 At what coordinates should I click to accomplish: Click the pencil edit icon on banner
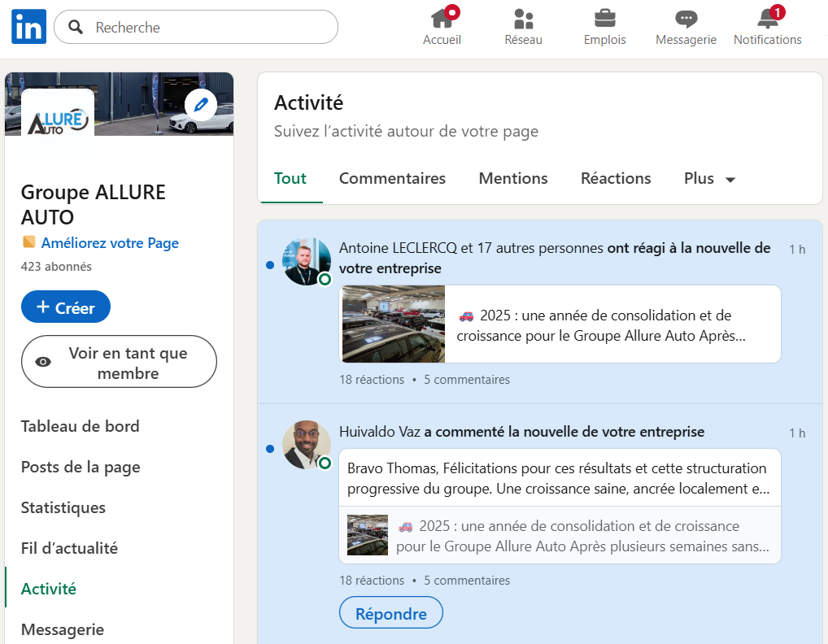201,105
